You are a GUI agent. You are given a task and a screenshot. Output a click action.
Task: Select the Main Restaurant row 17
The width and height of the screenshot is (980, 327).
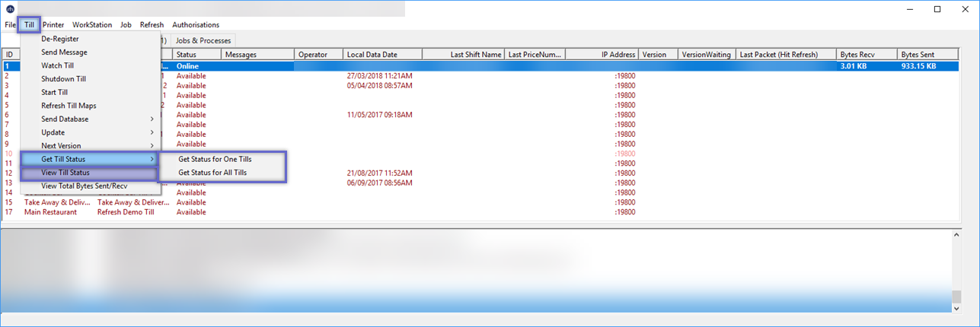tap(50, 212)
